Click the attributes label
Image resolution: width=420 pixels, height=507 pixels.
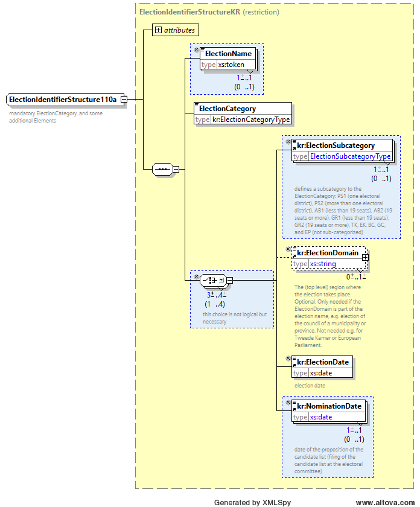pyautogui.click(x=179, y=30)
